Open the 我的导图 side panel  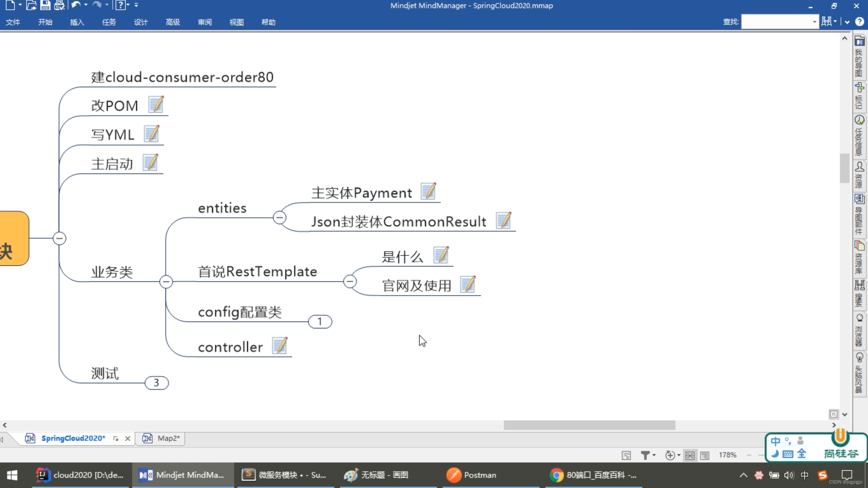(x=859, y=56)
